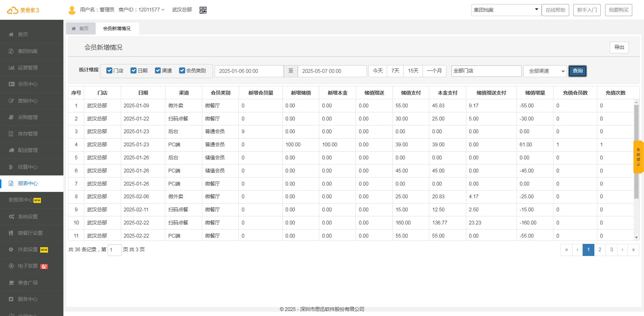Viewport: 644px width, 316px height.
Task: Click the scrollbar down arrow of table
Action: coord(636,238)
